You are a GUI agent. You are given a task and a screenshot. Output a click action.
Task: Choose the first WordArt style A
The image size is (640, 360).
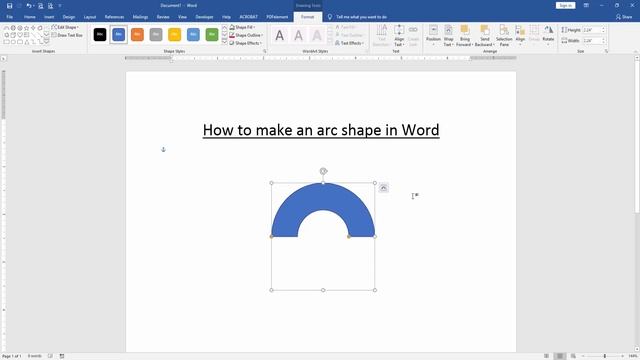tap(280, 36)
